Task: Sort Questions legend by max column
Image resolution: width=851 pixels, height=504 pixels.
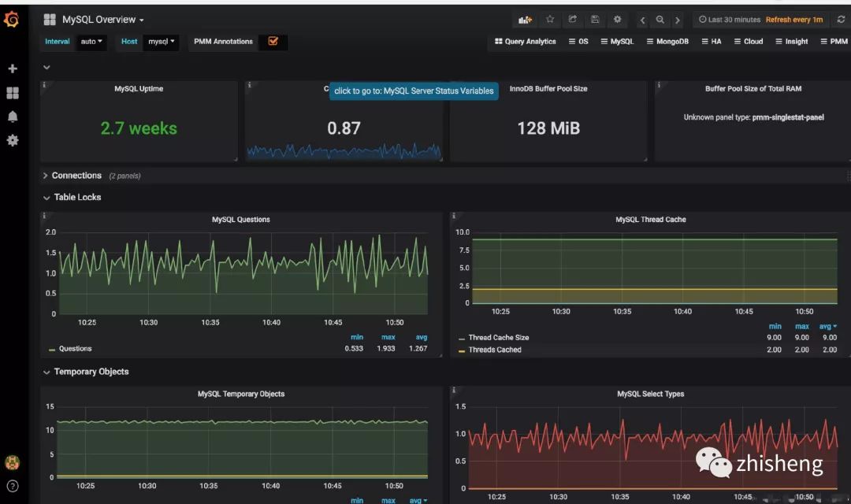Action: pos(388,338)
